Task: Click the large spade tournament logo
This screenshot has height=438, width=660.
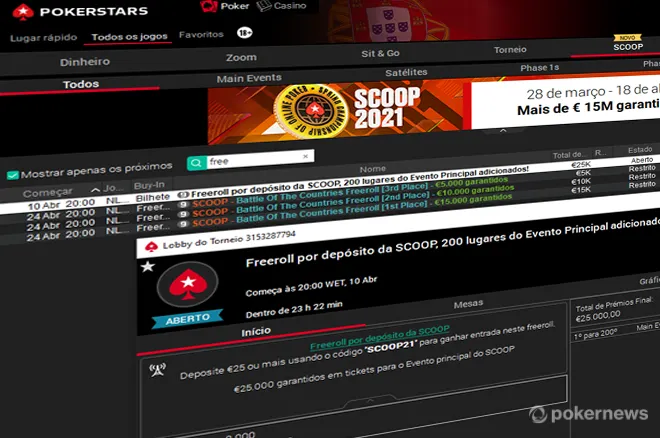Action: tap(187, 284)
